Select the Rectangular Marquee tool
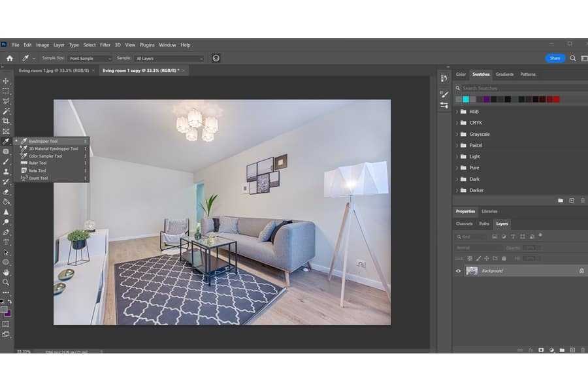Screen dimensions: 588x392 coord(6,91)
